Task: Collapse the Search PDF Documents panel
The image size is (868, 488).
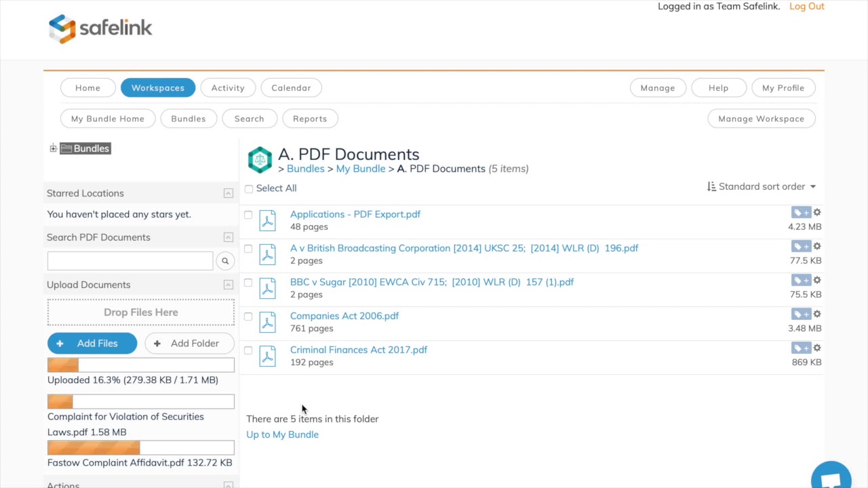Action: pos(229,237)
